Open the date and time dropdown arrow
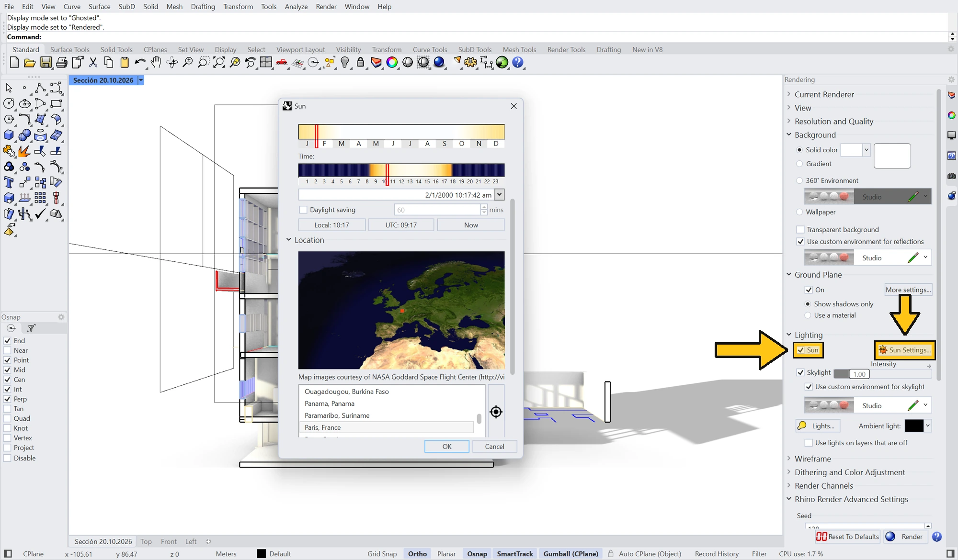The width and height of the screenshot is (958, 560). click(500, 195)
